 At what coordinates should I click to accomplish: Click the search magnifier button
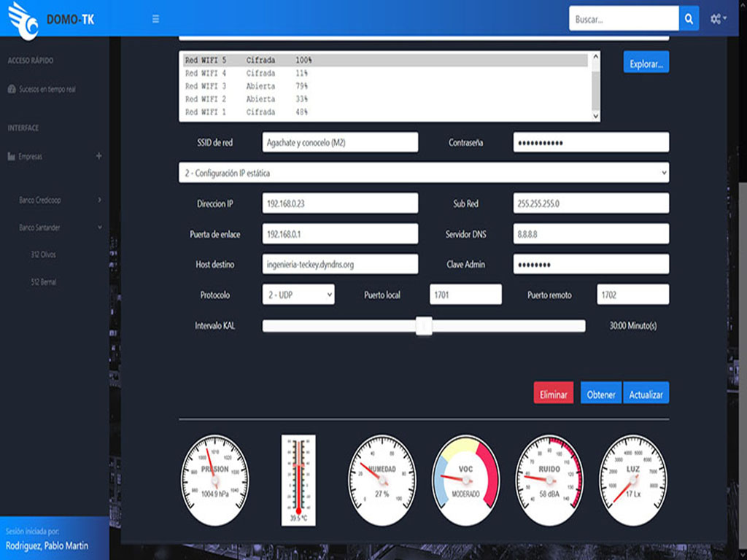[x=689, y=19]
